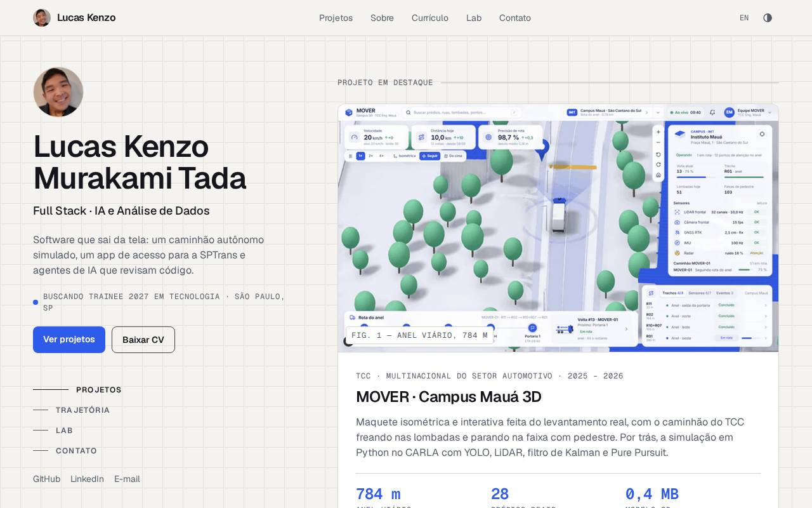This screenshot has width=812, height=508.
Task: Open Sobre in the top navigation
Action: click(382, 18)
